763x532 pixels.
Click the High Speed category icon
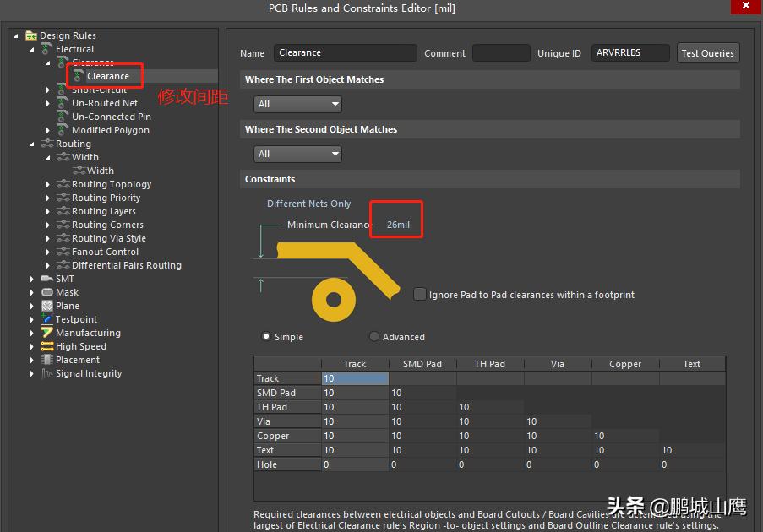point(47,346)
